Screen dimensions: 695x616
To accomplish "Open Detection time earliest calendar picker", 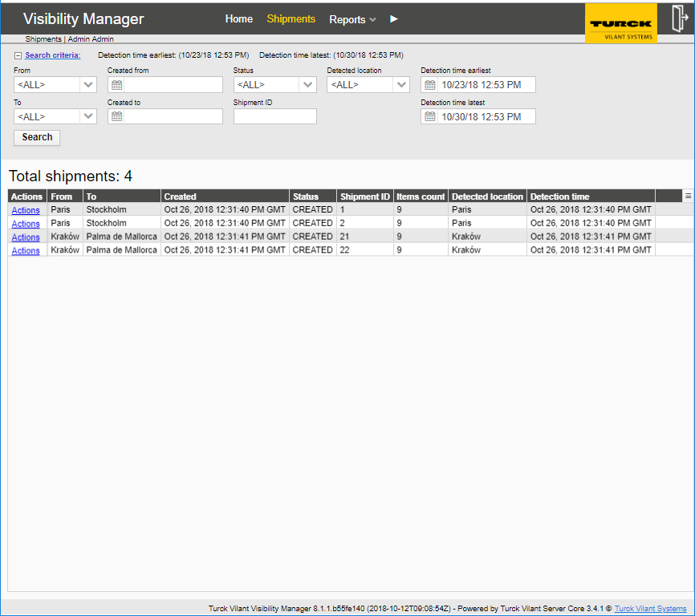I will pyautogui.click(x=429, y=84).
